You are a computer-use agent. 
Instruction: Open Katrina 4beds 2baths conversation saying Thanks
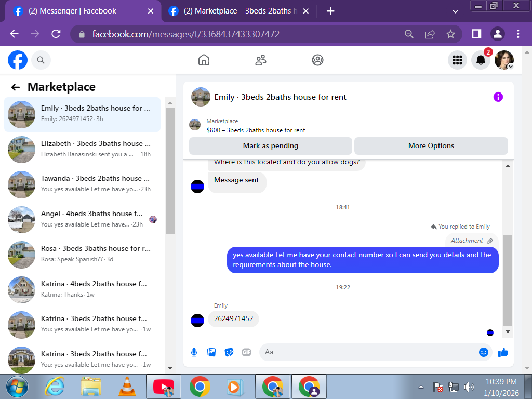pos(82,289)
